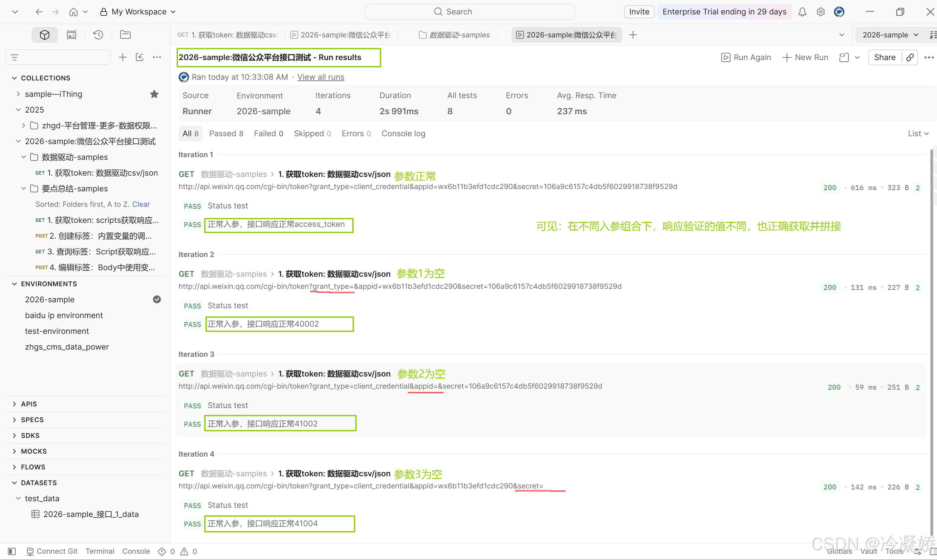937x560 pixels.
Task: Open the Environments sidebar icon
Action: pyautogui.click(x=71, y=35)
